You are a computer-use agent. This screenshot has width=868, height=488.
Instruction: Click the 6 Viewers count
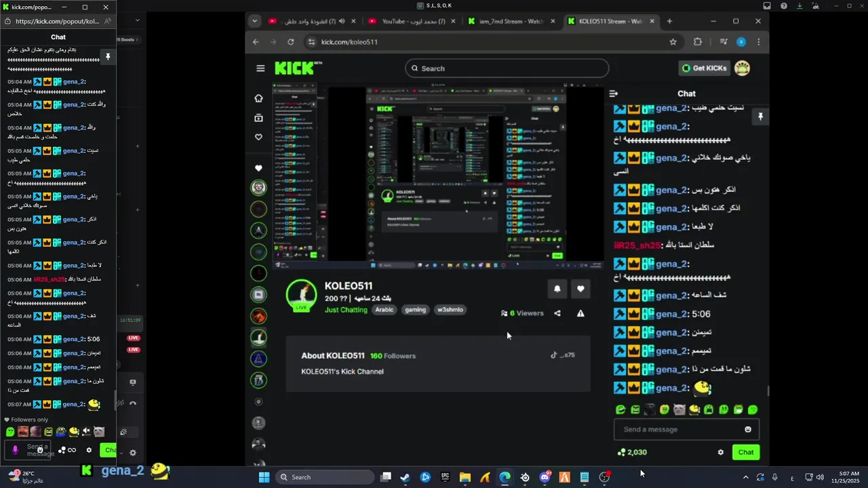522,313
